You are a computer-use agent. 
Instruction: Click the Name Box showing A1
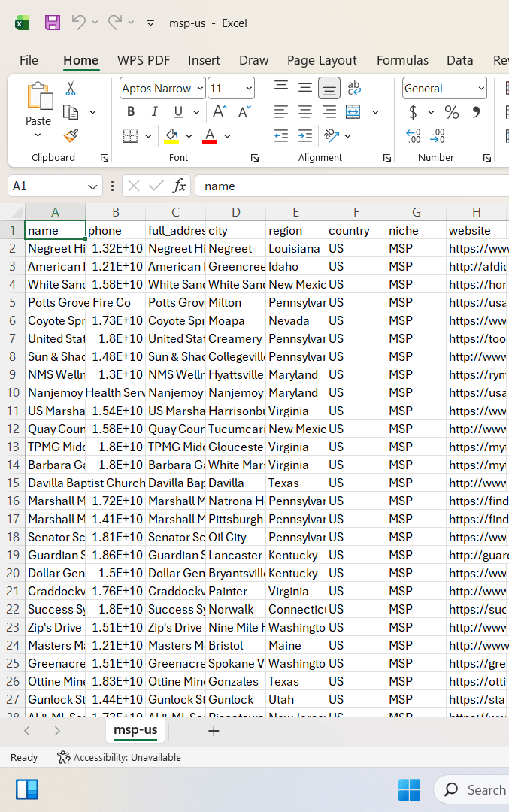tap(55, 186)
